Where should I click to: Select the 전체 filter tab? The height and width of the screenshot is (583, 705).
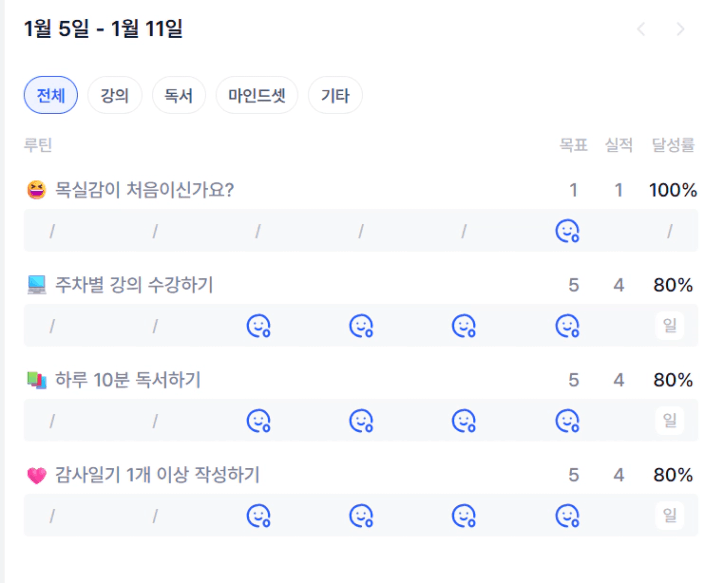pos(51,96)
